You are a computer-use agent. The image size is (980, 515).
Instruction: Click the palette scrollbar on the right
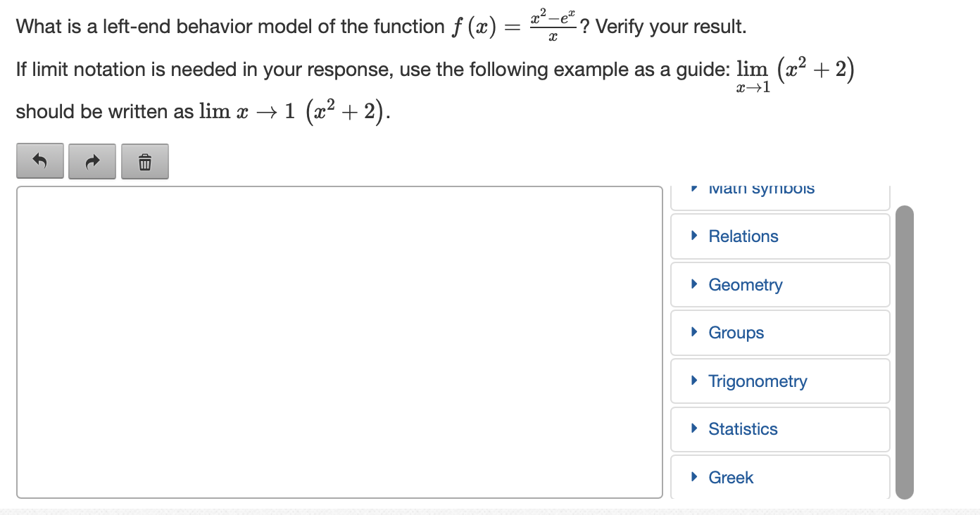click(x=905, y=352)
